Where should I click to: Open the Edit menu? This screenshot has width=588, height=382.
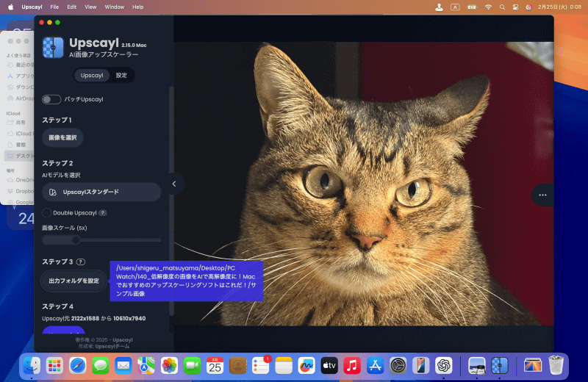click(71, 7)
